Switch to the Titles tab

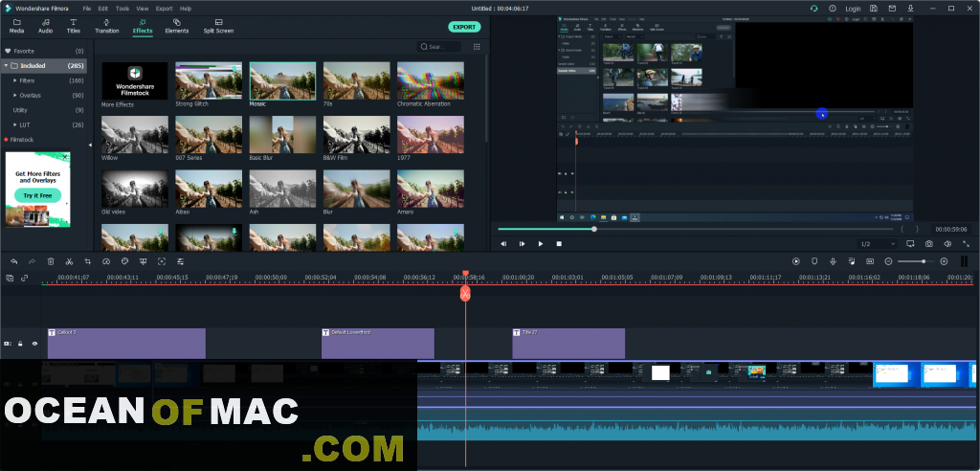(x=73, y=26)
